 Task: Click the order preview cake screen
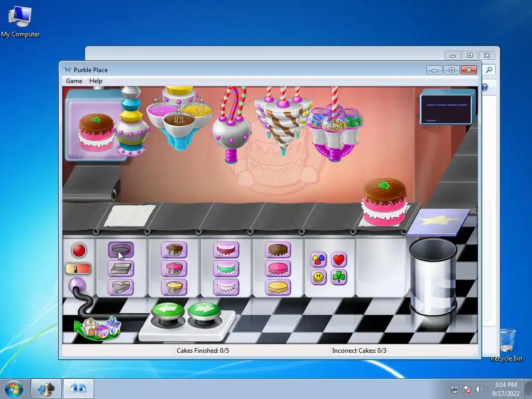(96, 126)
